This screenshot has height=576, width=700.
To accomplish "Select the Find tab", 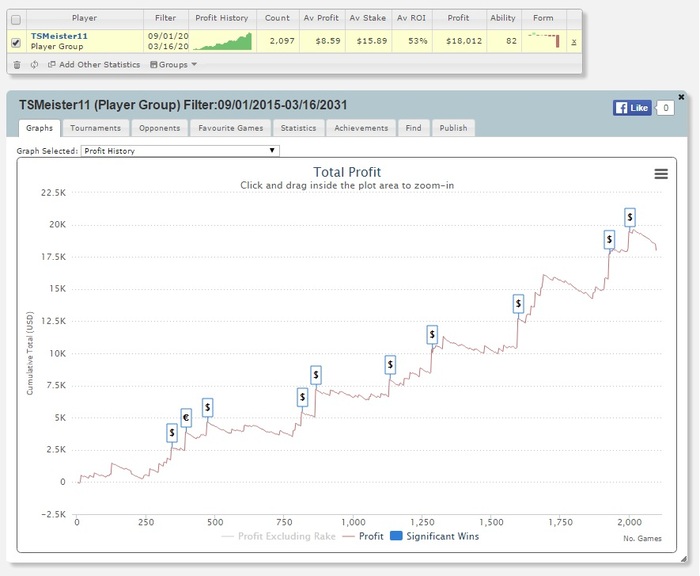I will (413, 128).
